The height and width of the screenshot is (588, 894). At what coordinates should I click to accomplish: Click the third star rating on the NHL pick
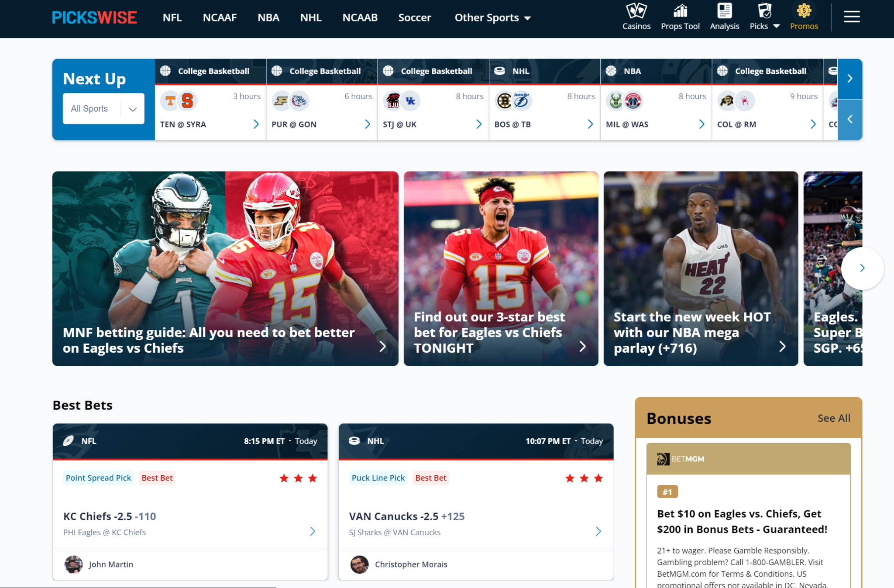[598, 478]
